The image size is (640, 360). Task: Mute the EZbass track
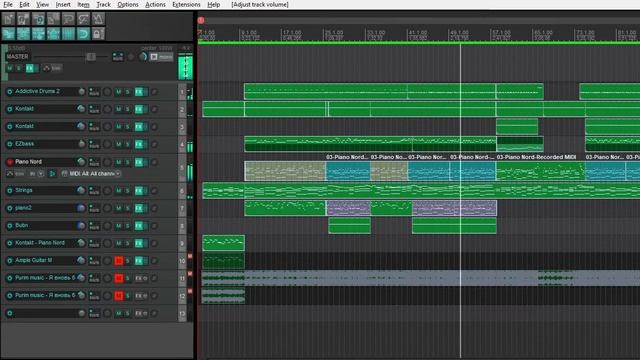click(x=118, y=144)
